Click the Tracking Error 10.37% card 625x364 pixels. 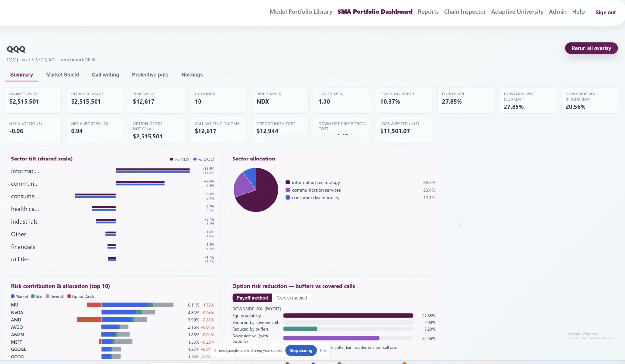(404, 101)
